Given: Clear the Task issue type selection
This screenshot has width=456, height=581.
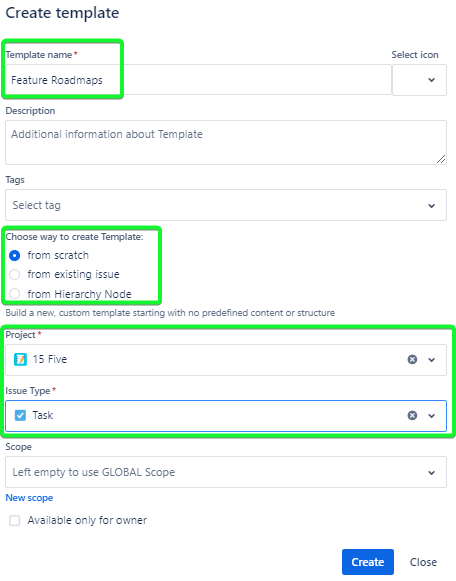Looking at the screenshot, I should pos(412,415).
